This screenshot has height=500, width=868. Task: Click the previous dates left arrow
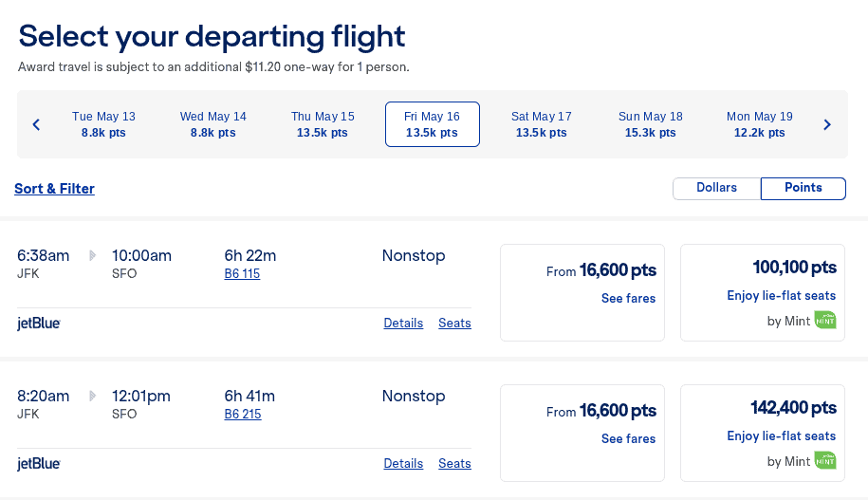[x=36, y=124]
